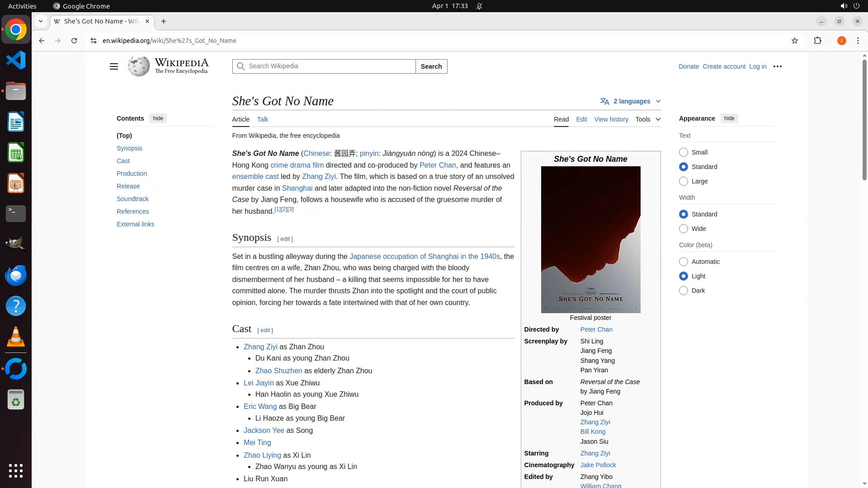Click view site information icon
Screen dimensions: 868x488
point(93,41)
